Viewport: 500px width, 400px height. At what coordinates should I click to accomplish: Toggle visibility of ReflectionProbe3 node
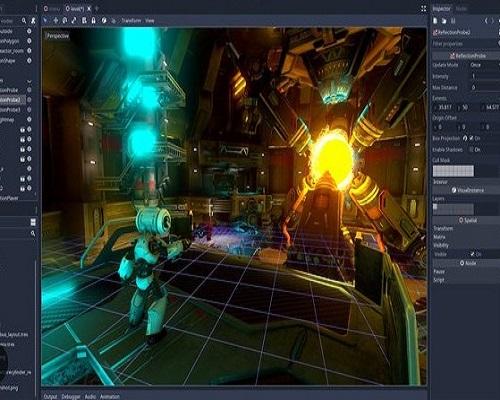point(29,110)
